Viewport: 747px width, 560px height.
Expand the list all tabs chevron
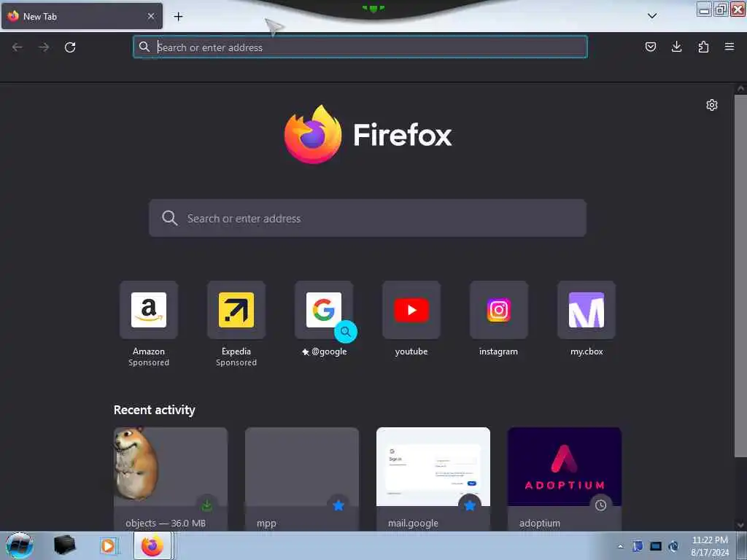[x=652, y=16]
